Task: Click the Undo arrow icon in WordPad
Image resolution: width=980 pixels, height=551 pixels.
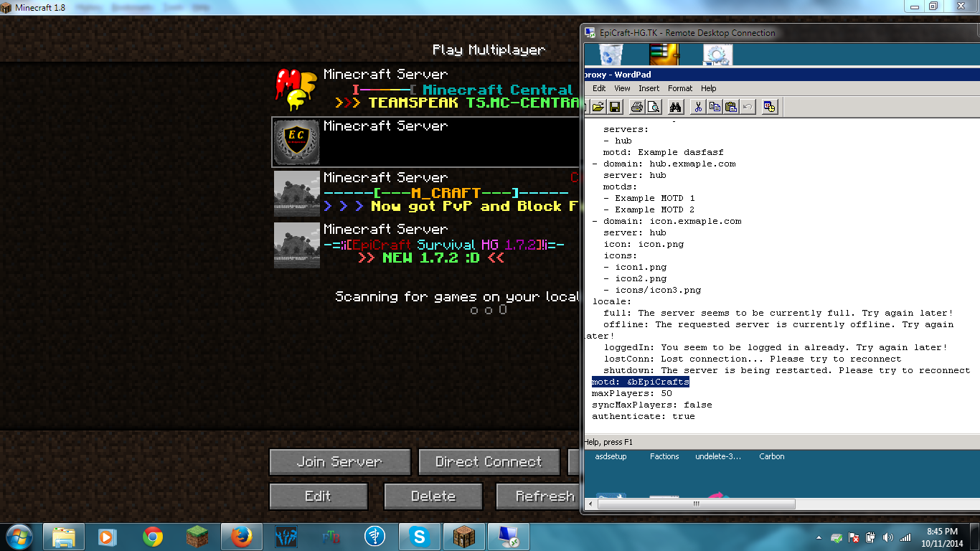Action: pos(748,107)
